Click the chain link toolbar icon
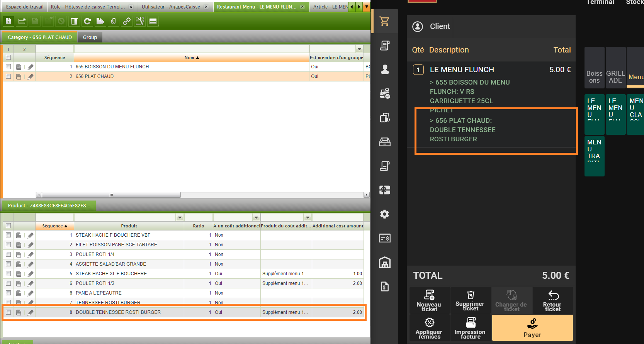The width and height of the screenshot is (644, 344). 126,21
